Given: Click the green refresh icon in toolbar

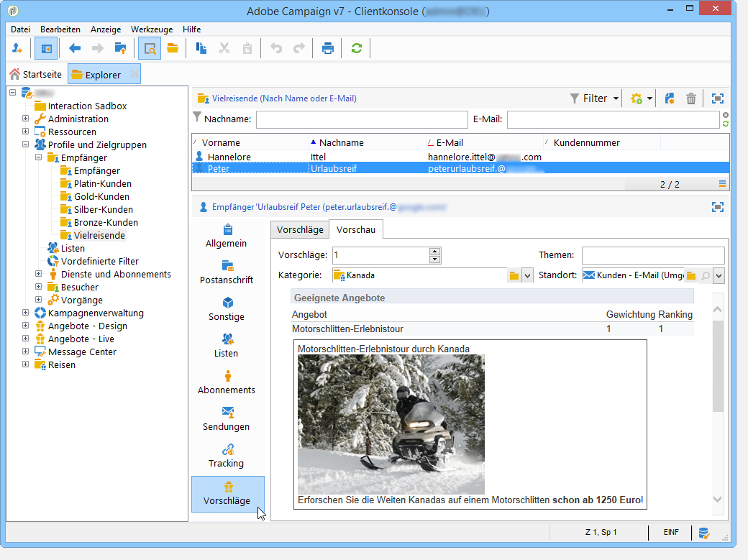Looking at the screenshot, I should click(356, 49).
